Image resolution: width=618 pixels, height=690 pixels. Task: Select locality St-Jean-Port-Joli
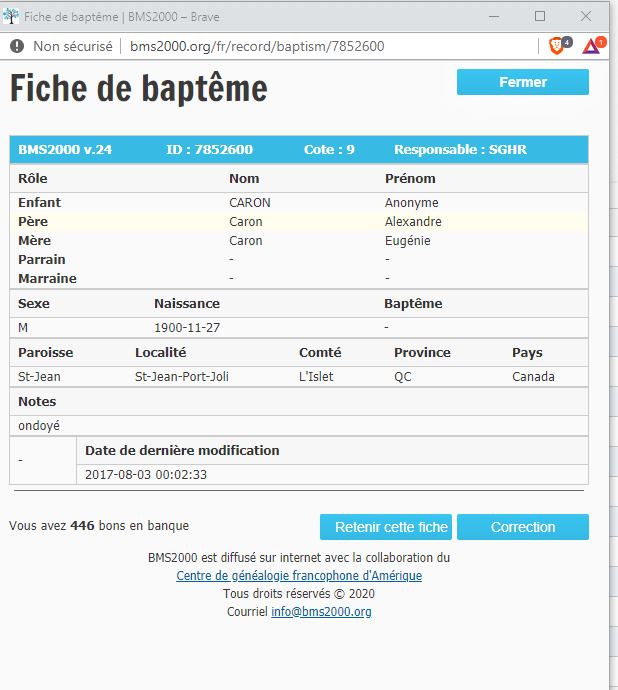182,377
